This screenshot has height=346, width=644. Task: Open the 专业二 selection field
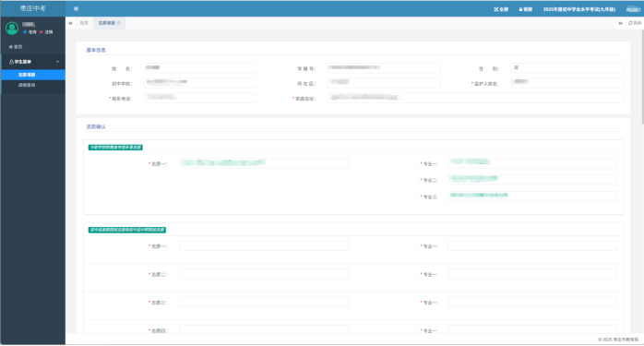pyautogui.click(x=532, y=180)
